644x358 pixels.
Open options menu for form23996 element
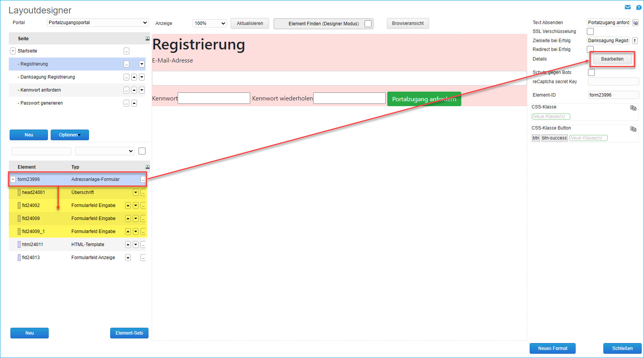pyautogui.click(x=143, y=179)
